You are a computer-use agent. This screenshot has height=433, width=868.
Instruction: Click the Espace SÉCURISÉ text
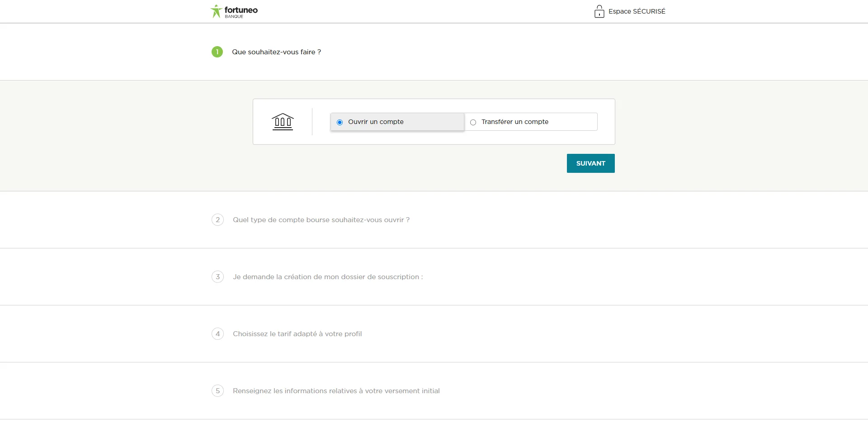[x=637, y=11]
